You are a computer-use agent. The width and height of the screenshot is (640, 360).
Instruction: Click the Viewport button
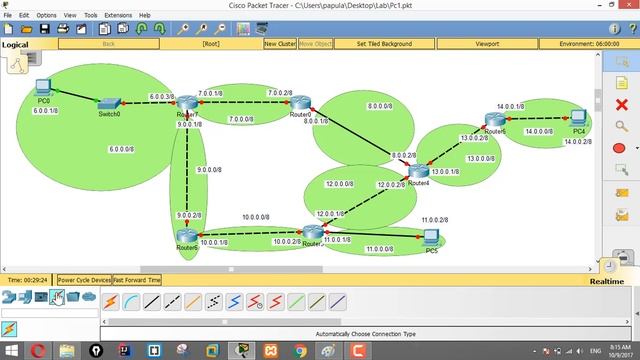[487, 44]
